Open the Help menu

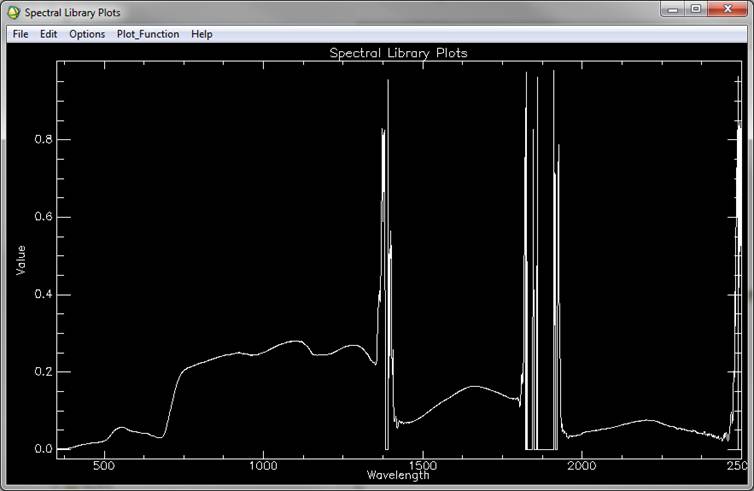[202, 34]
